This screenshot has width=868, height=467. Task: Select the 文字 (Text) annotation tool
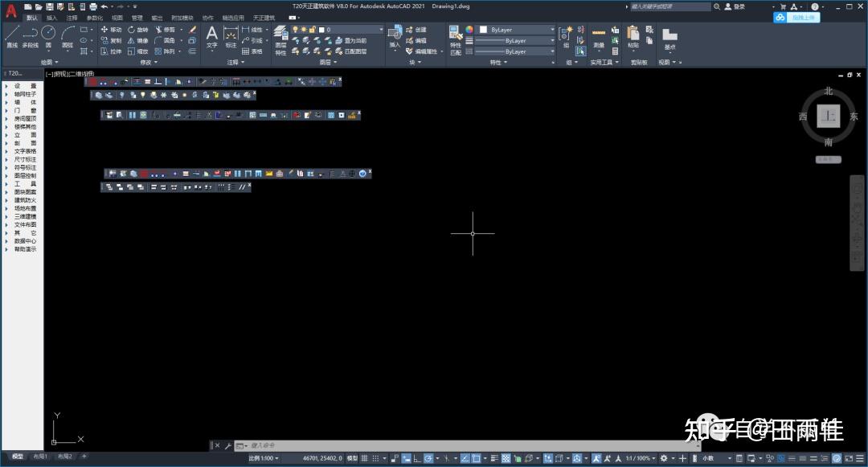[212, 37]
